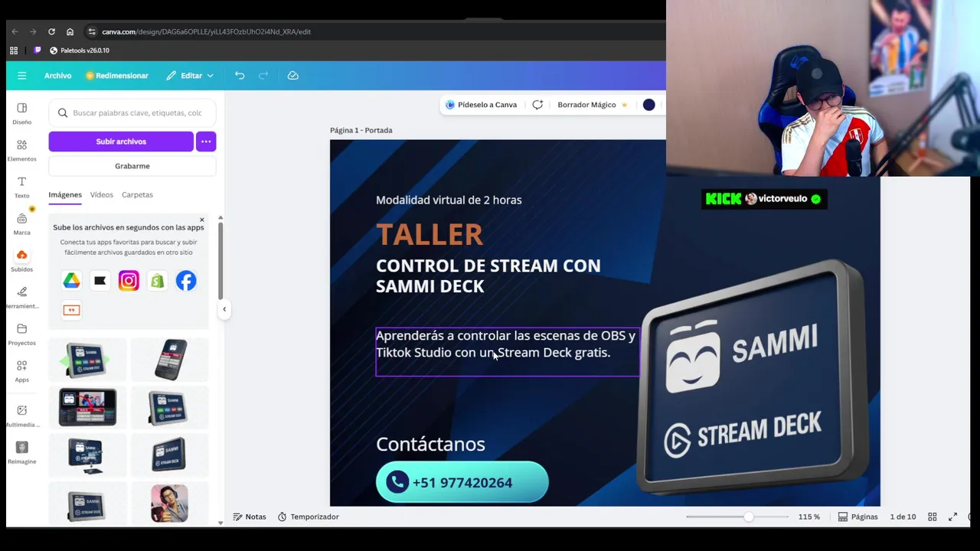Image resolution: width=980 pixels, height=551 pixels.
Task: Click the Grabarme button
Action: click(132, 166)
